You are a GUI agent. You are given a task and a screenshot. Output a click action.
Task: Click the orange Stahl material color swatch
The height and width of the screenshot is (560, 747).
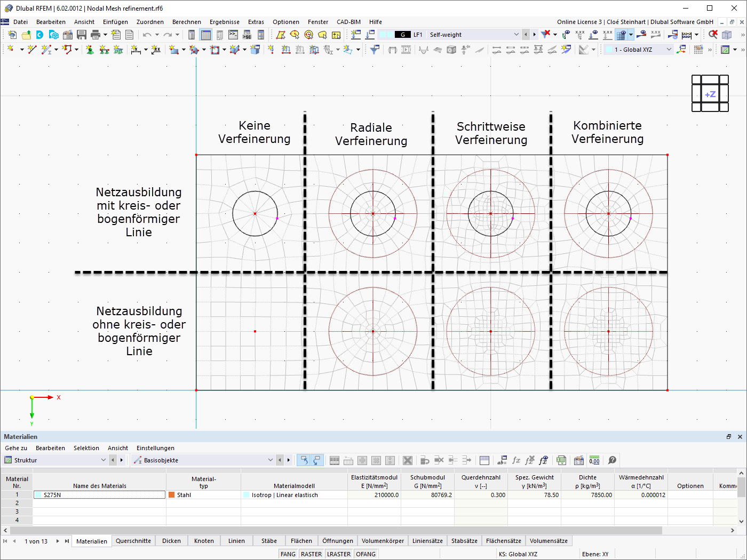coord(172,495)
